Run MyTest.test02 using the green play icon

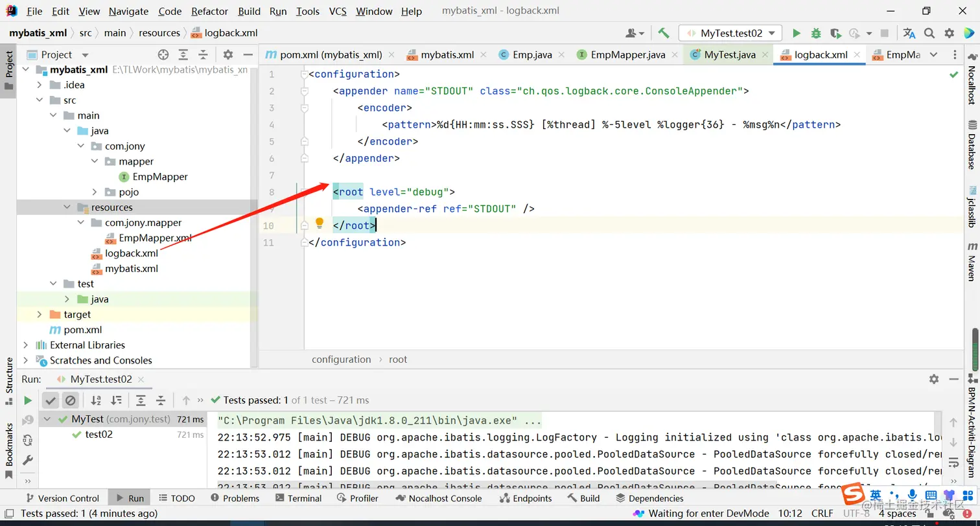(797, 33)
